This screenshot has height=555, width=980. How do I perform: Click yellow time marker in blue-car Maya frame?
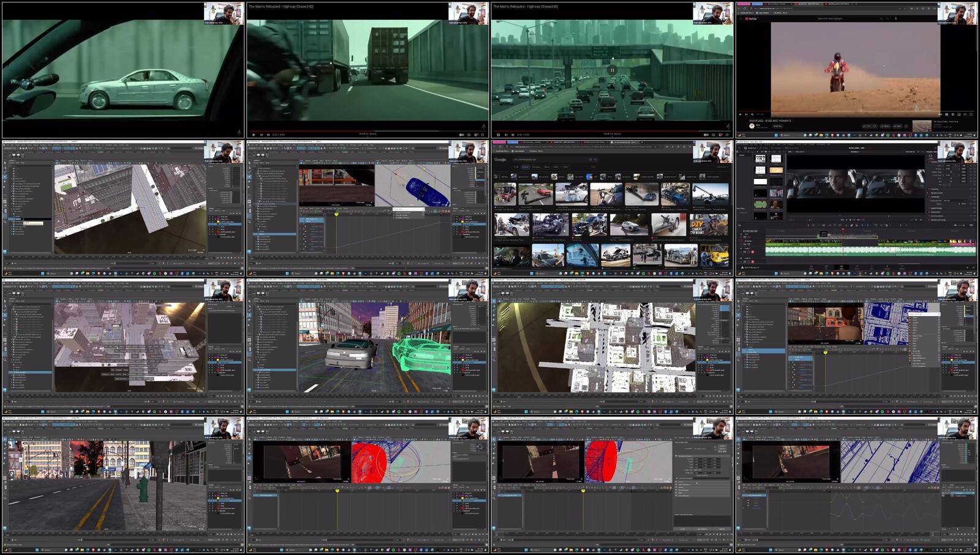pyautogui.click(x=336, y=213)
